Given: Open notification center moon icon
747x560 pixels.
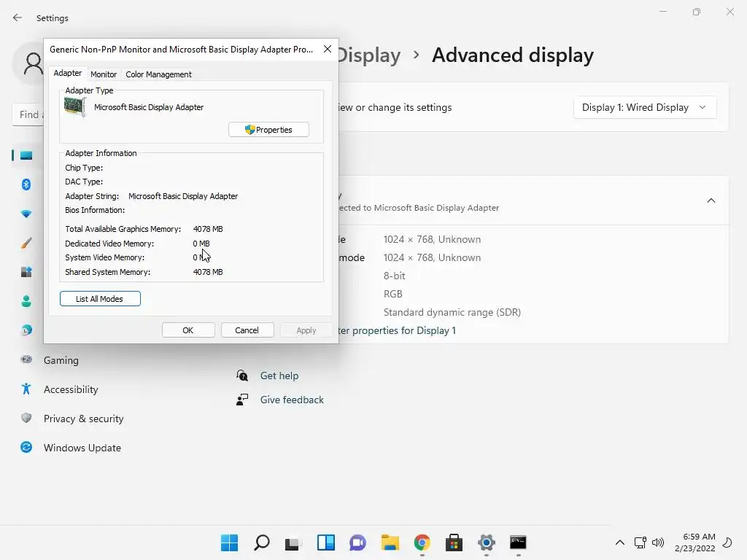Looking at the screenshot, I should [x=727, y=542].
